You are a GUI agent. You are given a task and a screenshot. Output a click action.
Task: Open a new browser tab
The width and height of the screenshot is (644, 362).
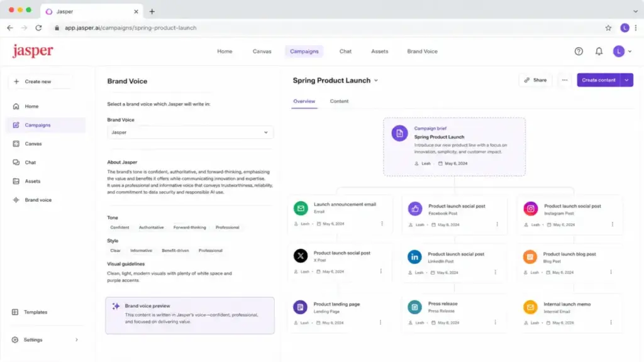point(152,11)
